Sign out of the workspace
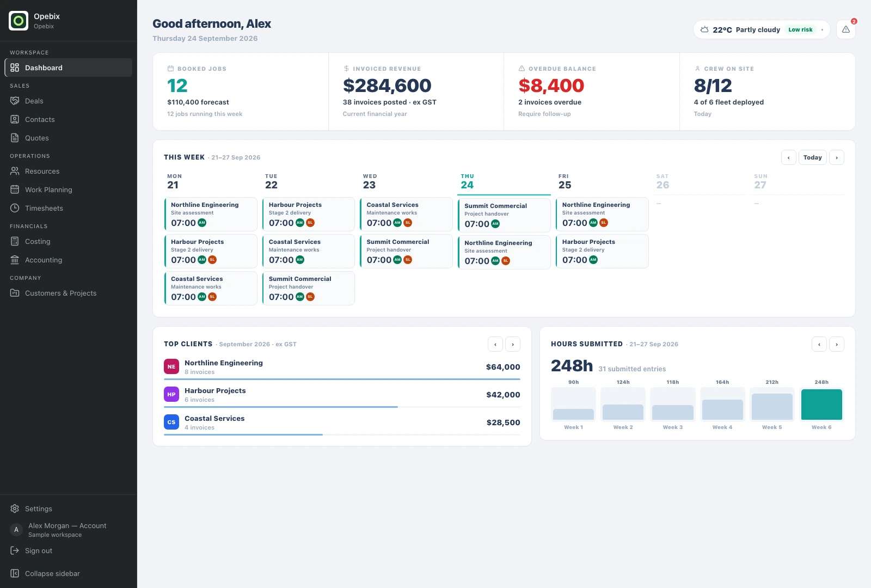871x588 pixels. tap(69, 550)
